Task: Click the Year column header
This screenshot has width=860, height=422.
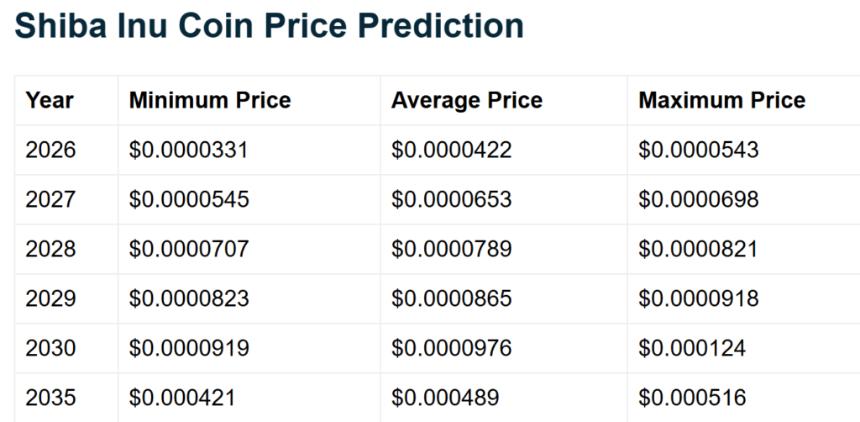Action: 49,100
